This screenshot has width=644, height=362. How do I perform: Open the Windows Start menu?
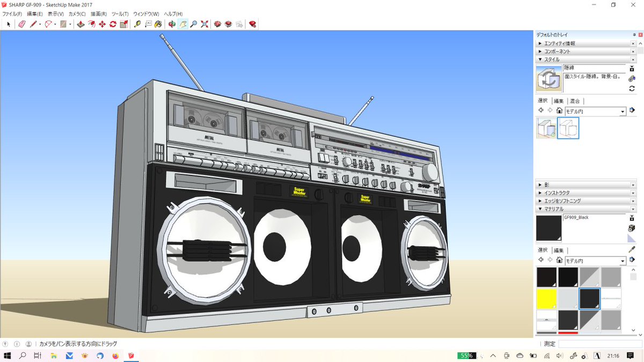8,356
